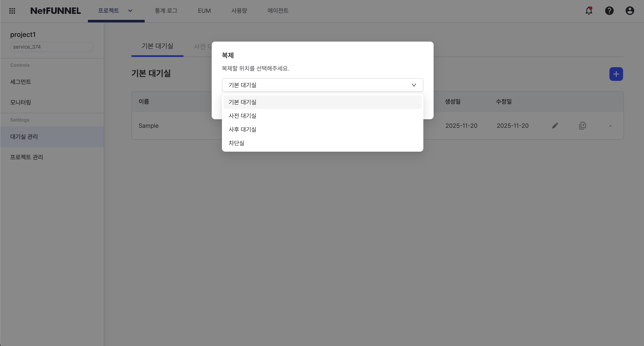The height and width of the screenshot is (346, 644).
Task: Check notifications via the bell icon
Action: click(x=589, y=11)
